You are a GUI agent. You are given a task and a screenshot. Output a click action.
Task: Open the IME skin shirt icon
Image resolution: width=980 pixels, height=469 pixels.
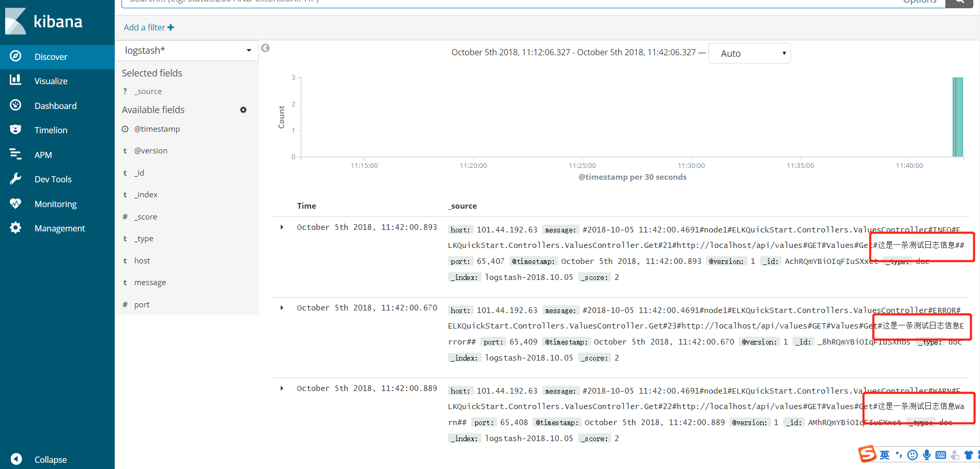[969, 455]
